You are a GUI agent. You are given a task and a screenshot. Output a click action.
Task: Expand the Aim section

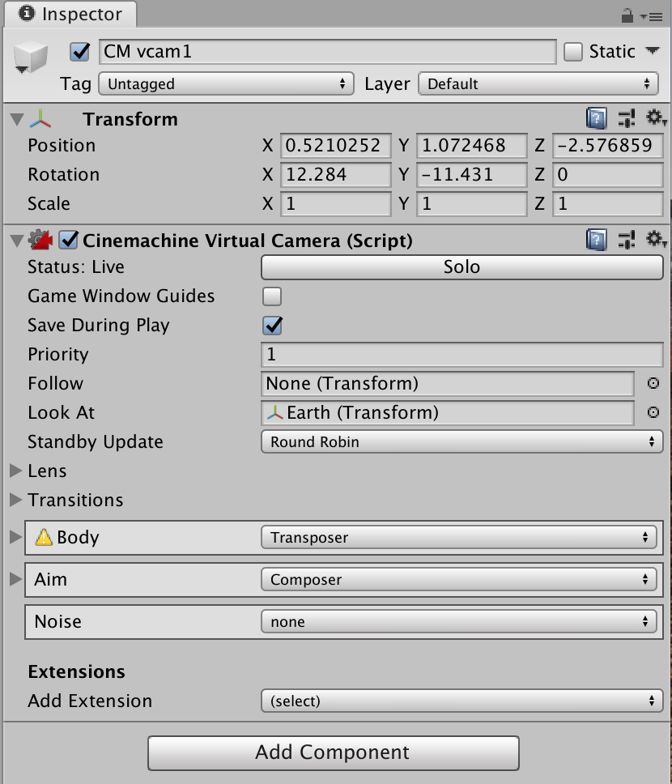(x=16, y=579)
